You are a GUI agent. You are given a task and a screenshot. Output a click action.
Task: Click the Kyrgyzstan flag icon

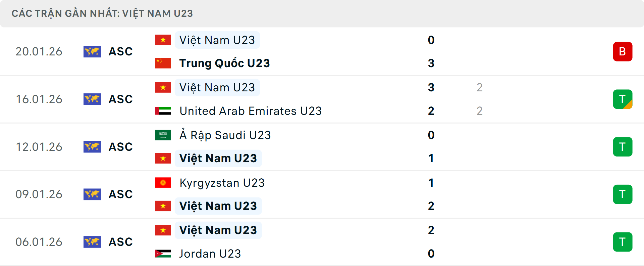point(163,183)
